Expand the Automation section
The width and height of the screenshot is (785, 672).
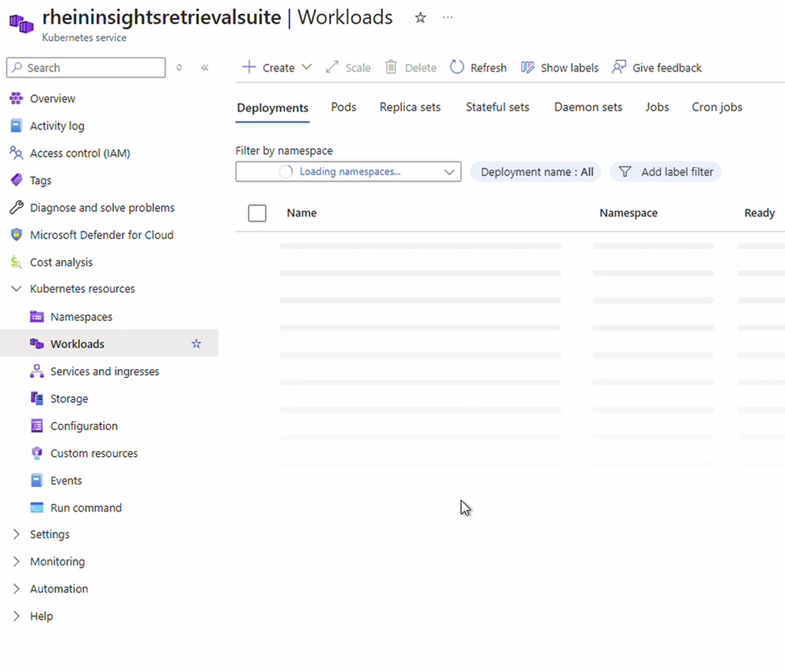pos(17,589)
